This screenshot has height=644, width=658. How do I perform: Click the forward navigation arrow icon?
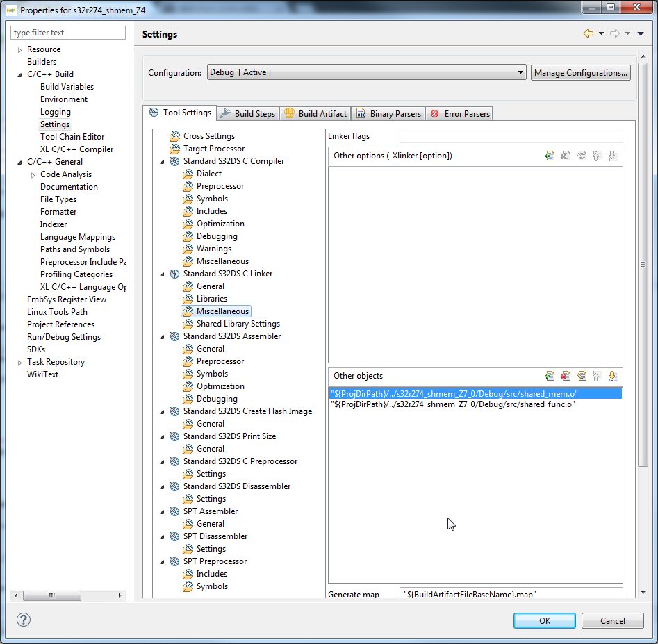pos(615,33)
